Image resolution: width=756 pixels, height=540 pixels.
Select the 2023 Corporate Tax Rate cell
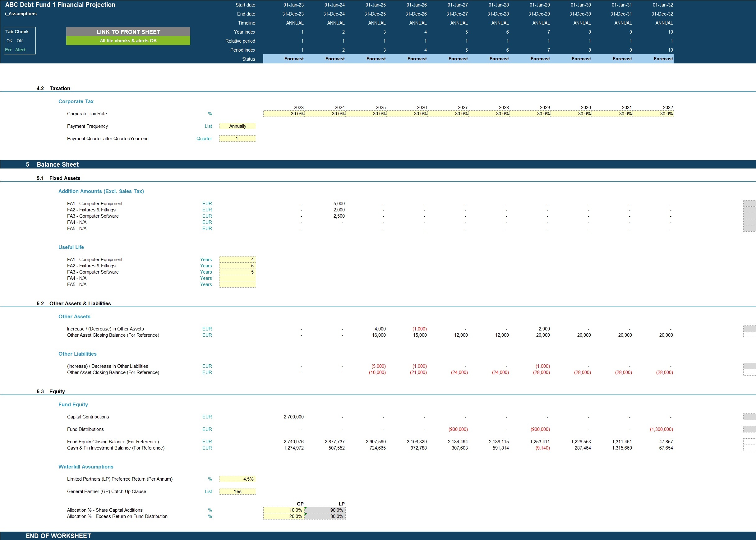tap(283, 114)
